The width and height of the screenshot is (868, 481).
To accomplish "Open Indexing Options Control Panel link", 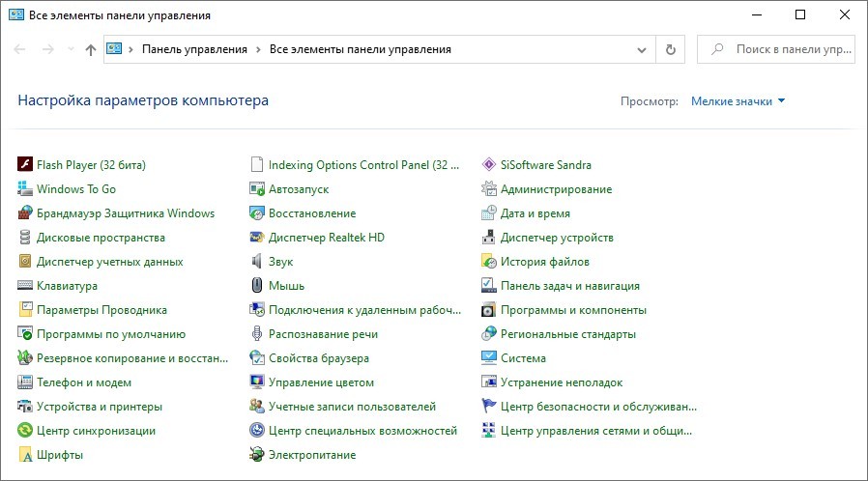I will tap(363, 165).
